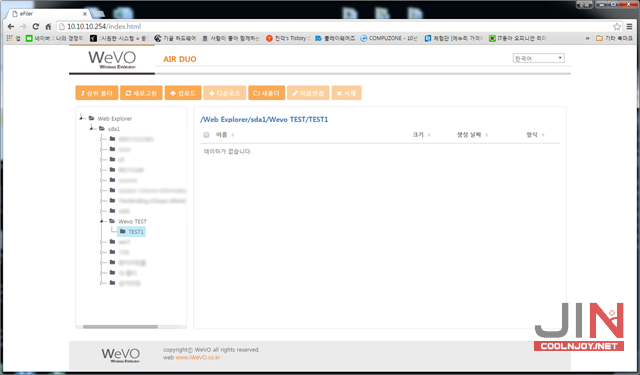640x375 pixels.
Task: Click the 데이터가 없습니다 empty message
Action: (x=228, y=151)
